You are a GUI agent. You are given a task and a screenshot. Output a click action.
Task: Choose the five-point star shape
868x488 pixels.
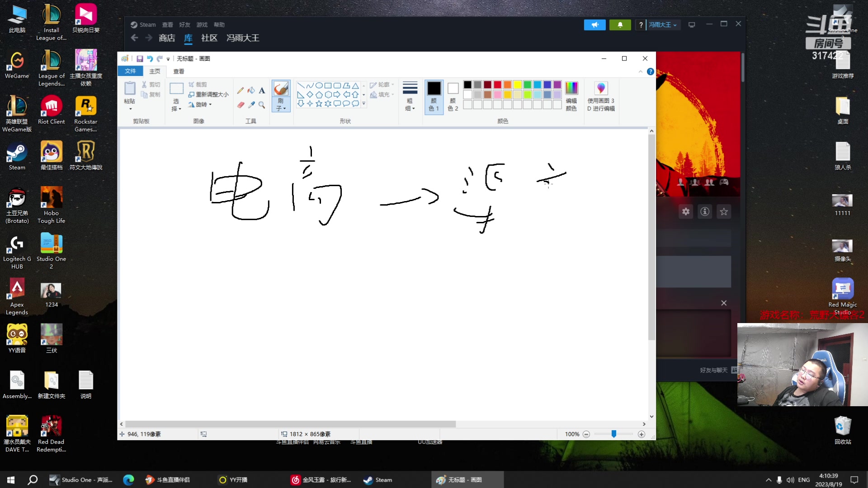tap(319, 103)
